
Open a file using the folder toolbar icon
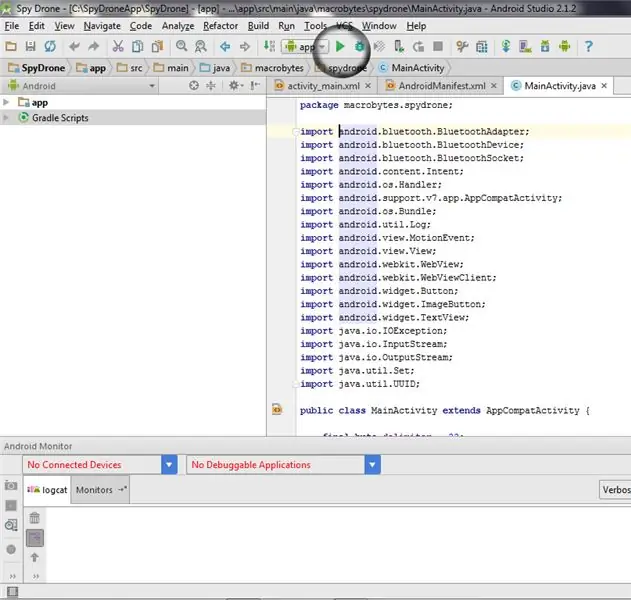pos(11,47)
